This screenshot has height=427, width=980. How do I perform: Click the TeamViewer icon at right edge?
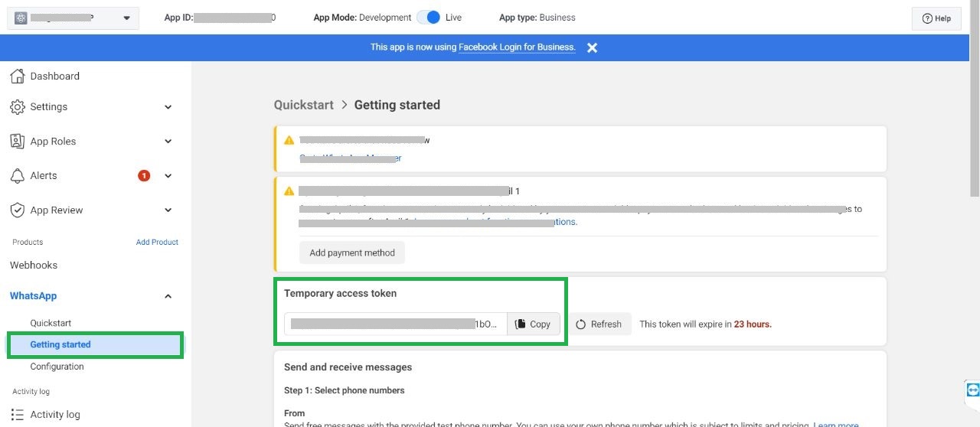point(972,390)
